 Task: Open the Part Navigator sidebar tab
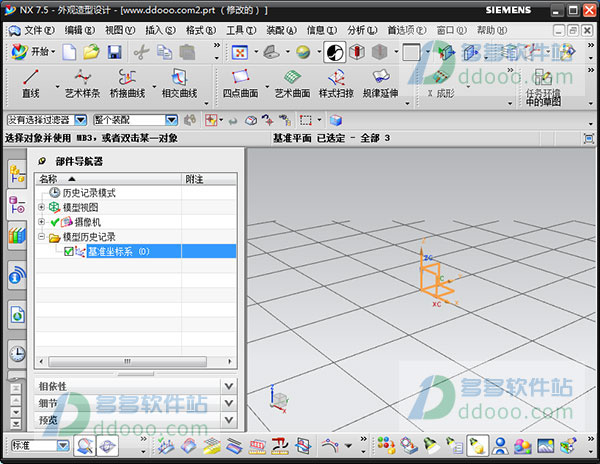17,205
